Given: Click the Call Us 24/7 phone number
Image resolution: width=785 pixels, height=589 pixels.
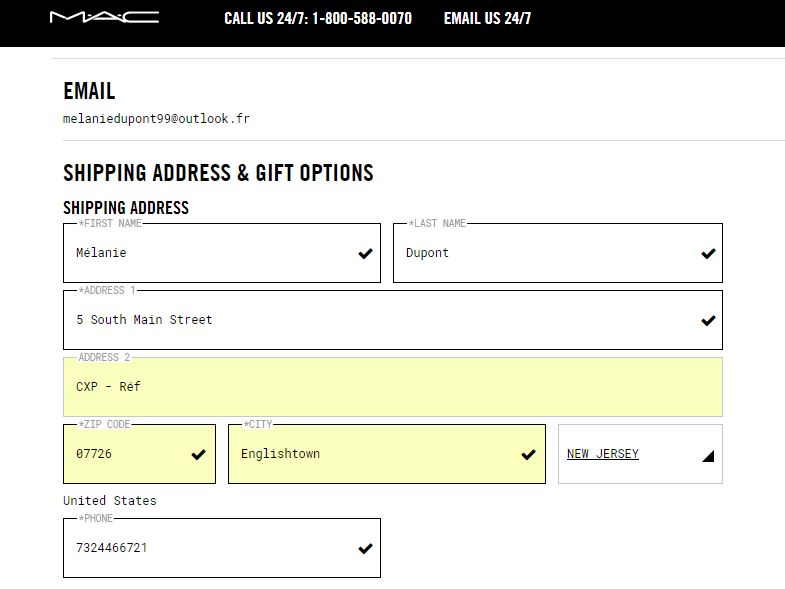Looking at the screenshot, I should click(x=362, y=19).
